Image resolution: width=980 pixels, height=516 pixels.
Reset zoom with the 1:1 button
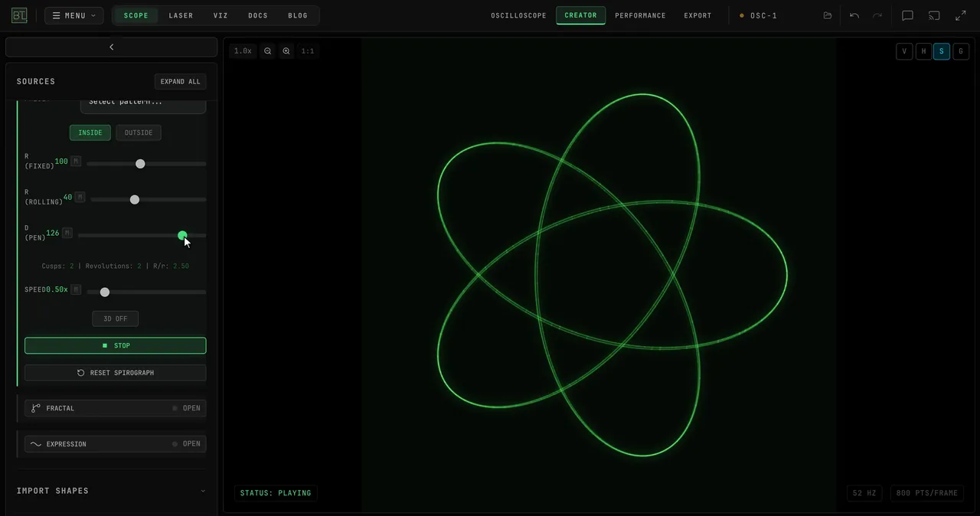coord(308,51)
